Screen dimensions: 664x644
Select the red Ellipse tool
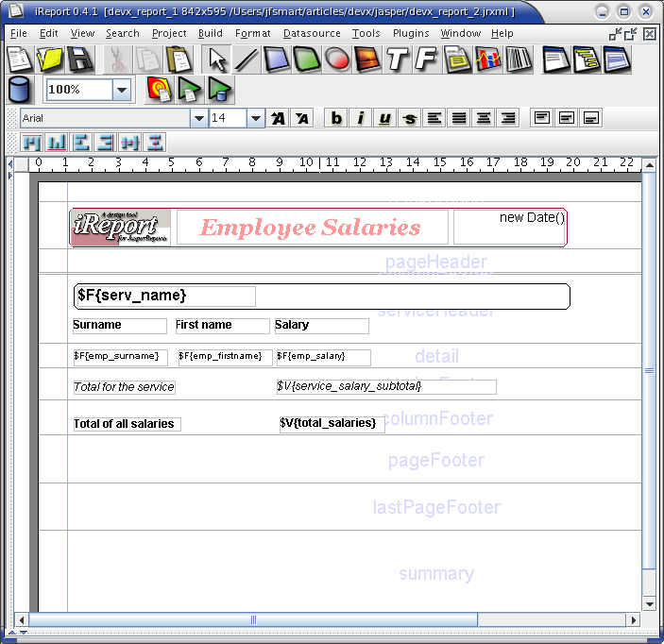(337, 59)
